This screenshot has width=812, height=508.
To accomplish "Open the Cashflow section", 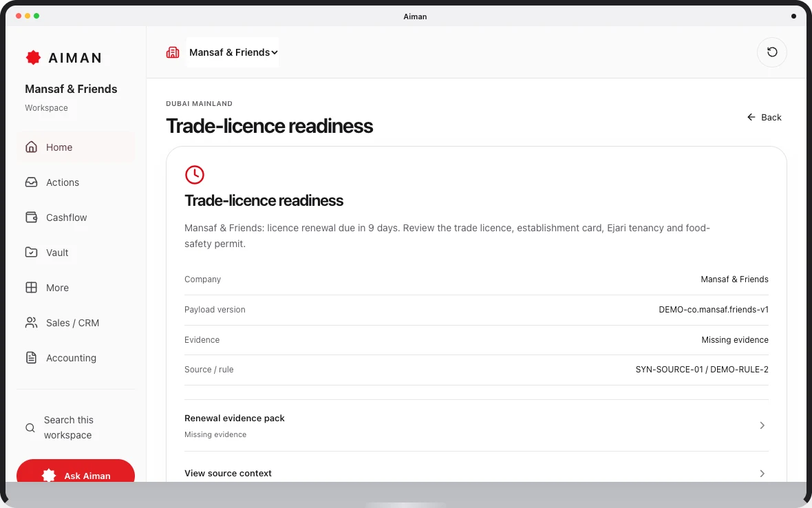I will pyautogui.click(x=76, y=218).
